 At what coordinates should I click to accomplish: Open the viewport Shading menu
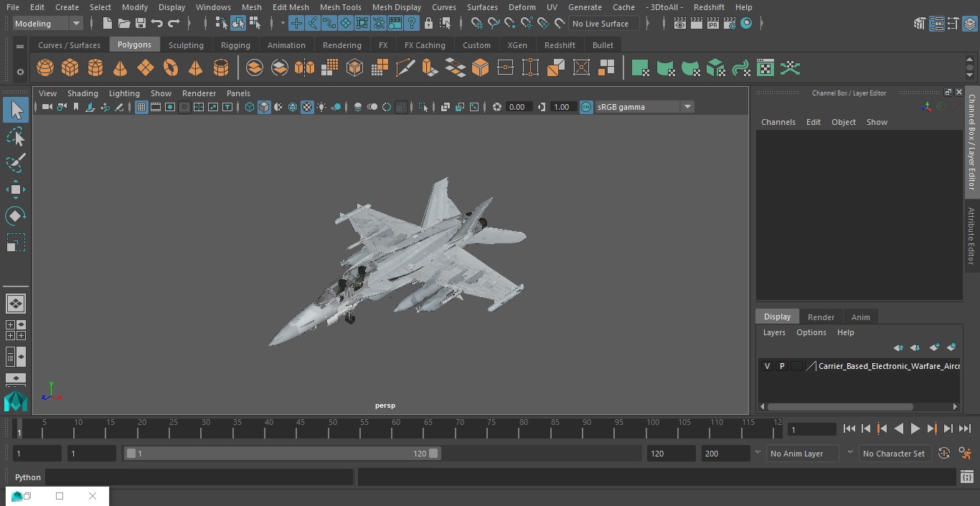[x=83, y=93]
